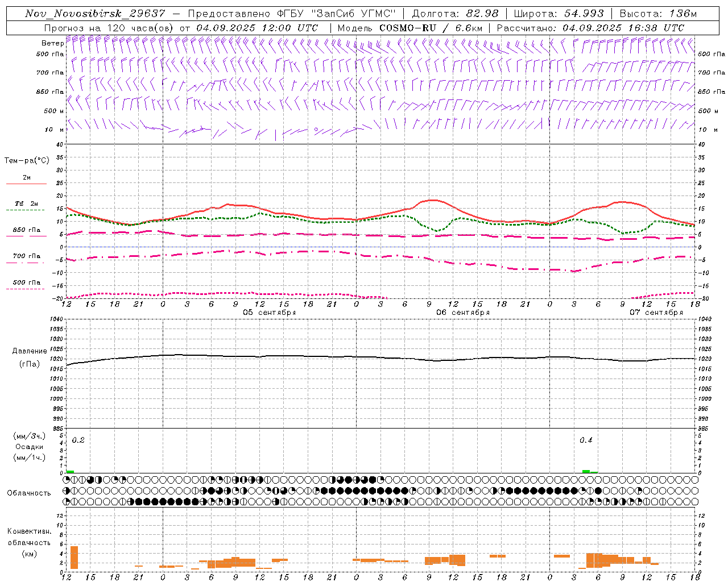Click the '(мм/1ч.)' precipitation unit label
The image size is (728, 582).
(x=29, y=458)
